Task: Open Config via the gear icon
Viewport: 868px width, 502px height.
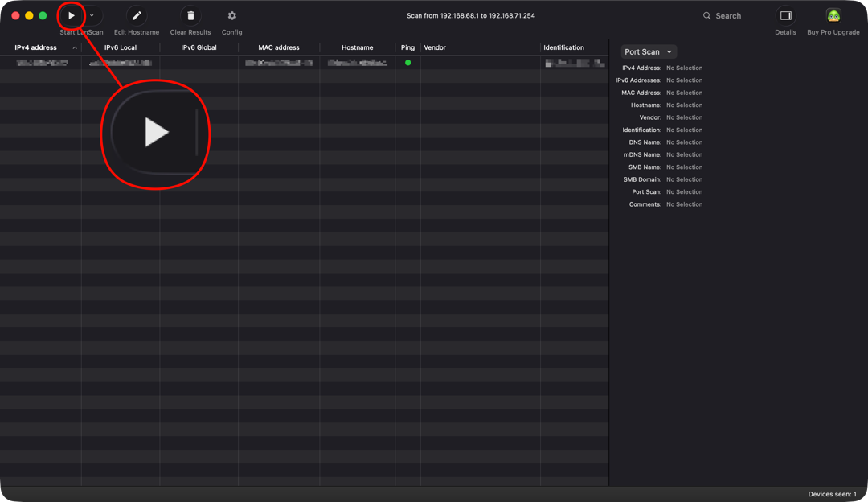Action: tap(232, 15)
